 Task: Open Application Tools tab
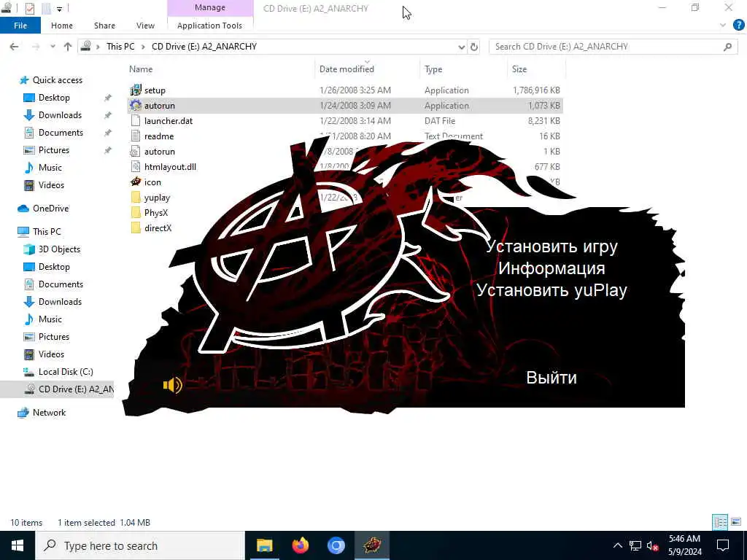point(209,26)
